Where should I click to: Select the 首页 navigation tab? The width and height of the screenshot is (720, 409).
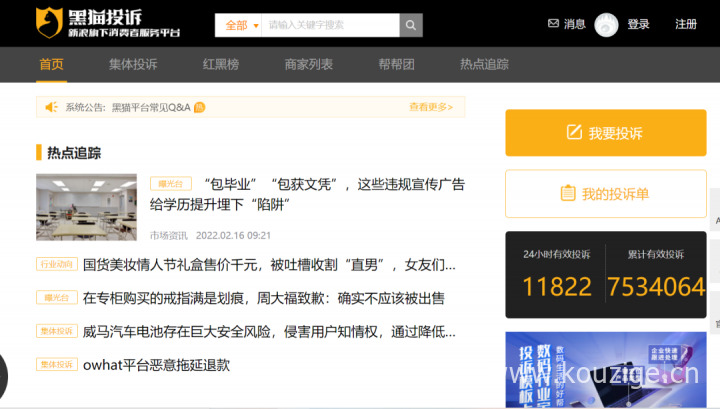pos(51,64)
